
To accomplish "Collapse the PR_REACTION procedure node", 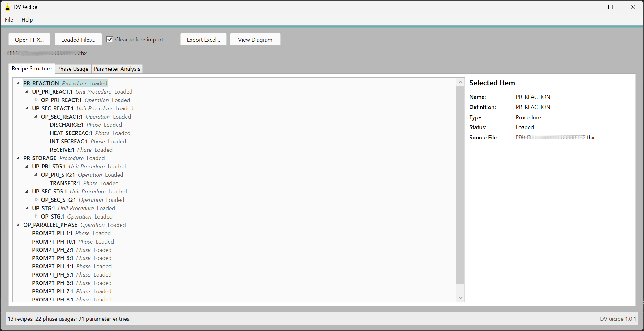I will (18, 83).
